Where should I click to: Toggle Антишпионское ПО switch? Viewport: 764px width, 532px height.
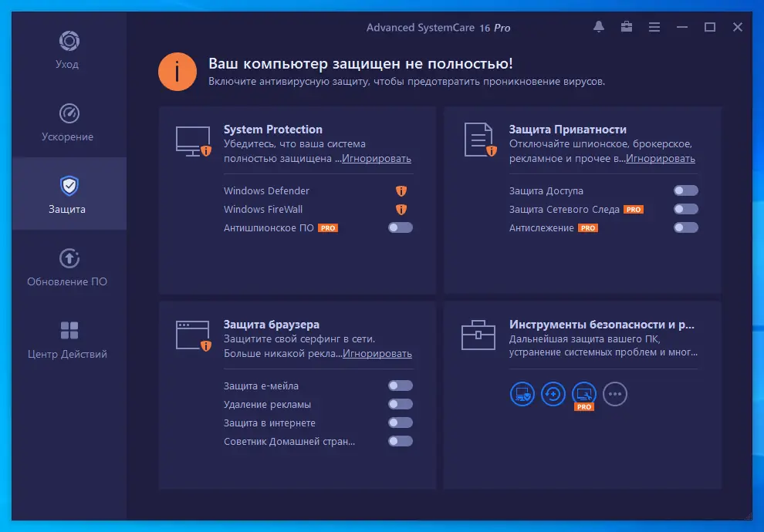tap(401, 227)
